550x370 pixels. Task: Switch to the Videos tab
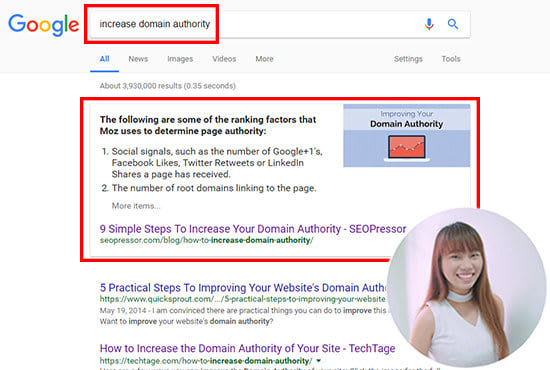click(x=224, y=59)
